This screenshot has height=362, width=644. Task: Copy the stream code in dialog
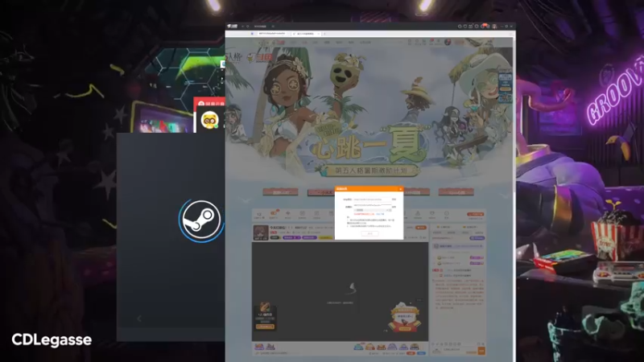point(394,207)
